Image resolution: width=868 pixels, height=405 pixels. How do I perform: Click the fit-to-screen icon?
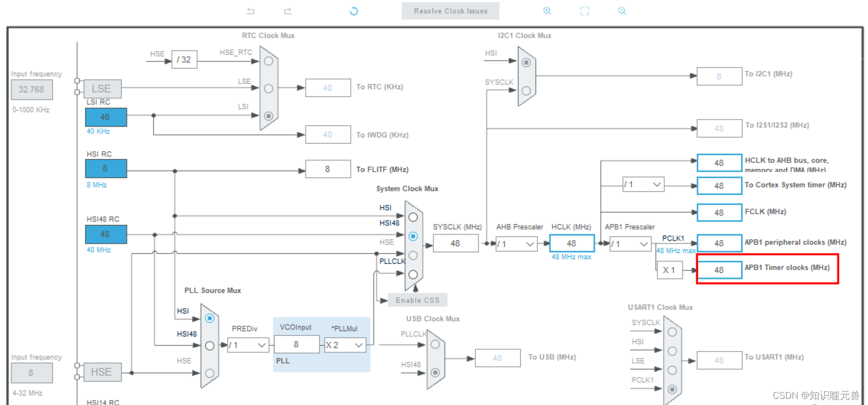point(585,11)
